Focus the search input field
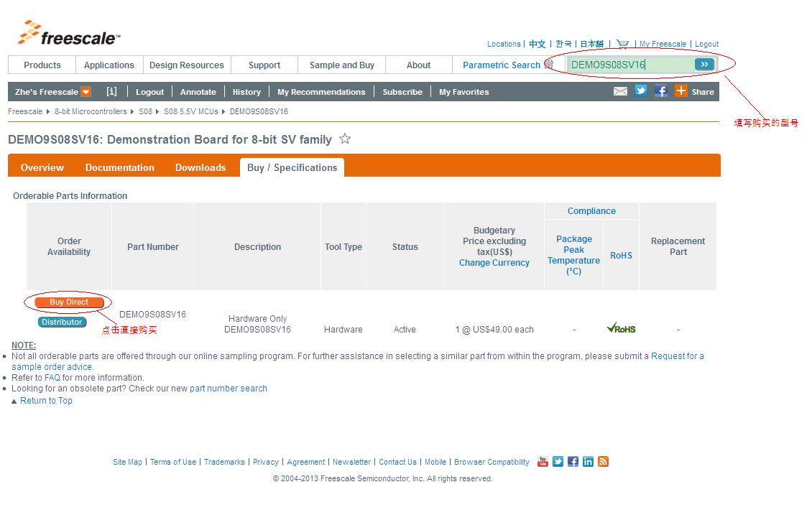 pyautogui.click(x=630, y=65)
